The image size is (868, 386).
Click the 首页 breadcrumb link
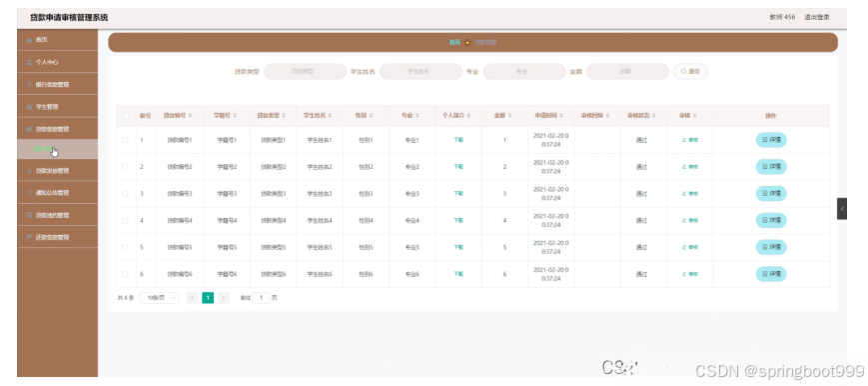coord(454,43)
